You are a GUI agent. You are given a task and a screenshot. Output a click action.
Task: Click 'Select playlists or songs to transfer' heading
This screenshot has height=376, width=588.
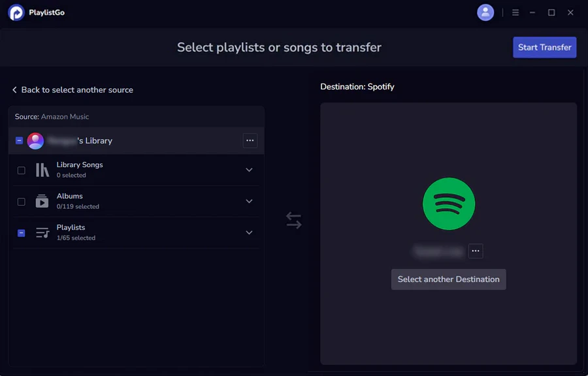[x=280, y=48]
